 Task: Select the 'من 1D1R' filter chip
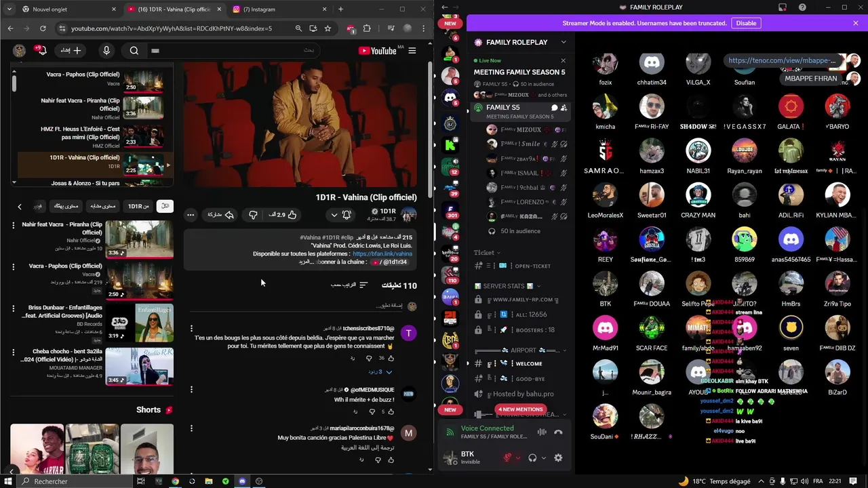coord(139,206)
